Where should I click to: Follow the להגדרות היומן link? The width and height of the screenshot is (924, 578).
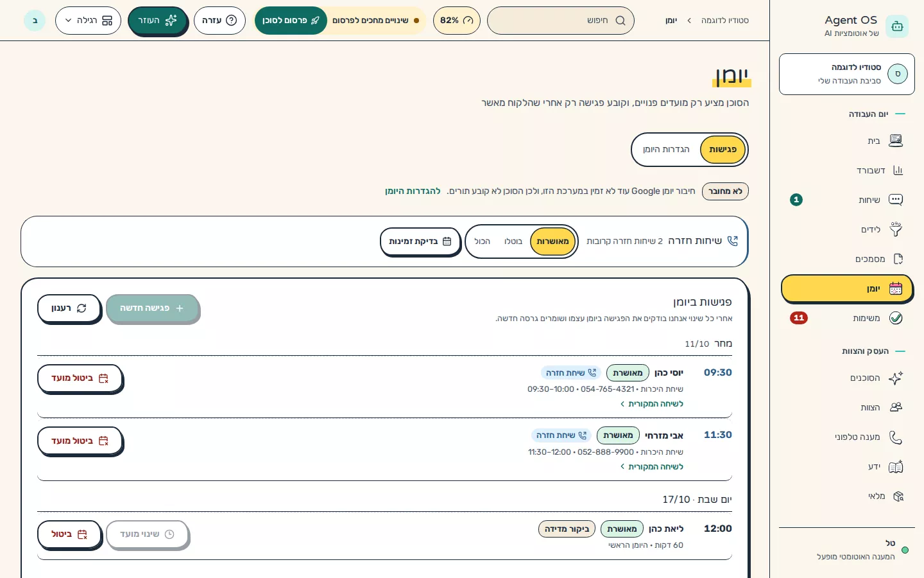click(413, 191)
